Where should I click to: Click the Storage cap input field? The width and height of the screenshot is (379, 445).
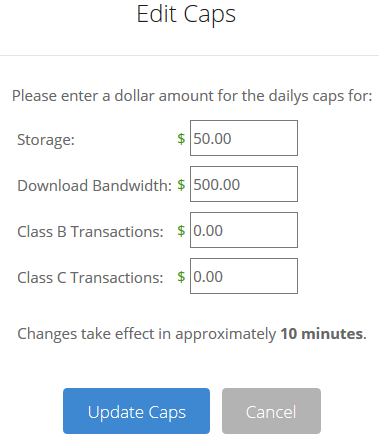point(244,138)
